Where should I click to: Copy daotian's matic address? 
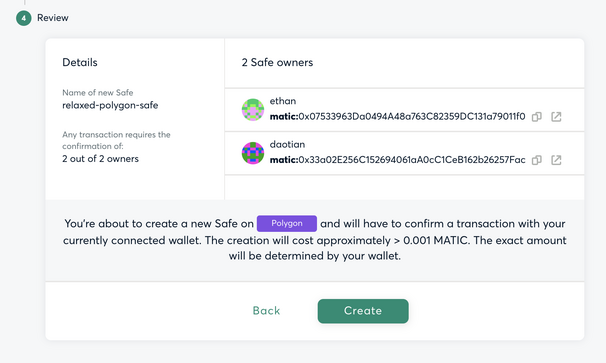coord(536,160)
